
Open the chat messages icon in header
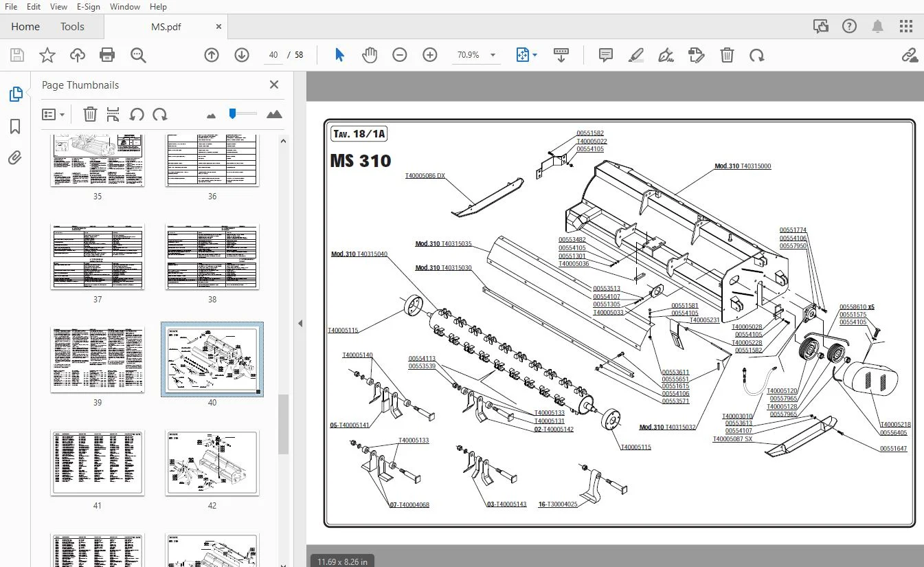click(820, 26)
